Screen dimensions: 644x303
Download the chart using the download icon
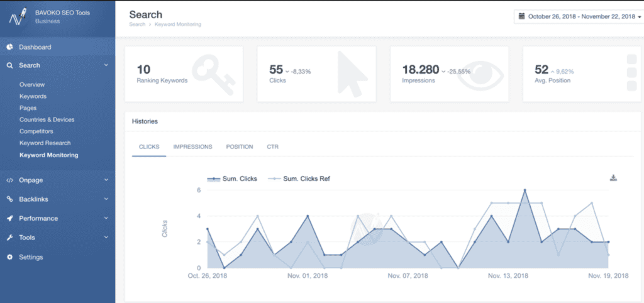[x=613, y=178]
